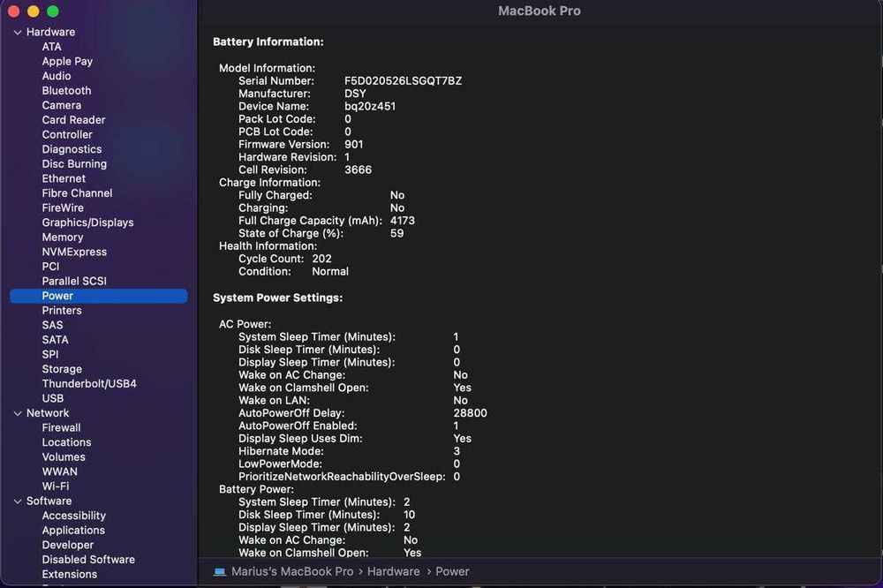Select ATA in the sidebar
Image resolution: width=883 pixels, height=588 pixels.
tap(52, 47)
